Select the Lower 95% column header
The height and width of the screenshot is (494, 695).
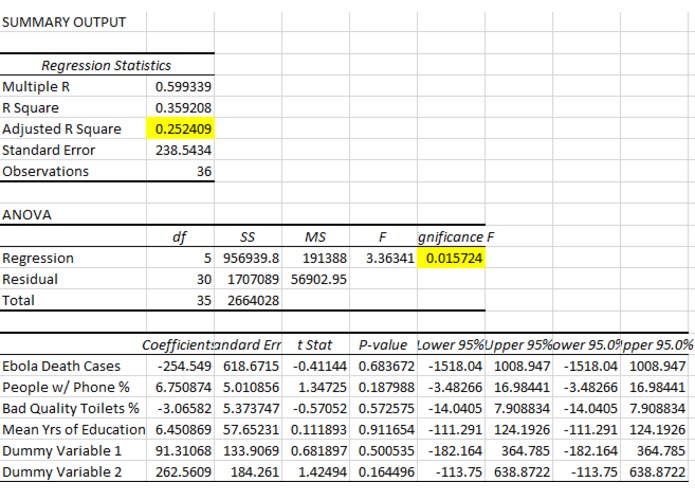451,345
